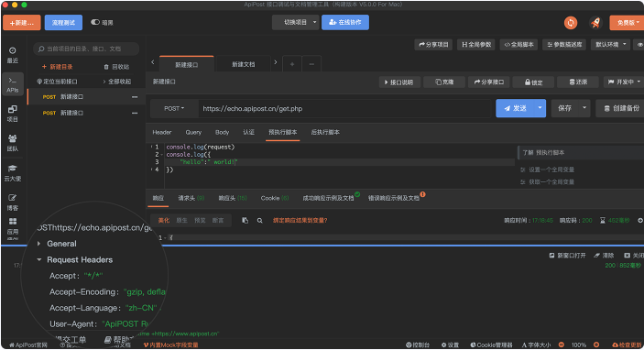Screen dimensions: 644x350
Task: Increase font size with plus icon
Action: pos(596,345)
